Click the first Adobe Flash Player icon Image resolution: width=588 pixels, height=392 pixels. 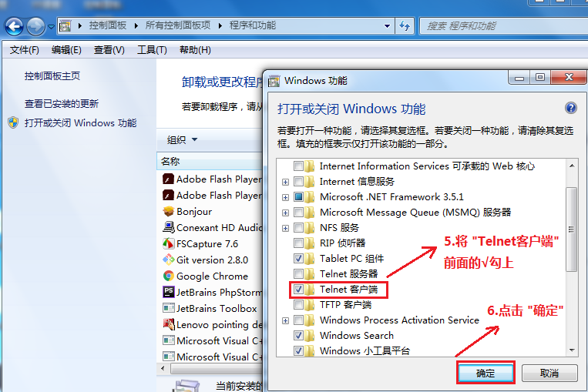168,179
